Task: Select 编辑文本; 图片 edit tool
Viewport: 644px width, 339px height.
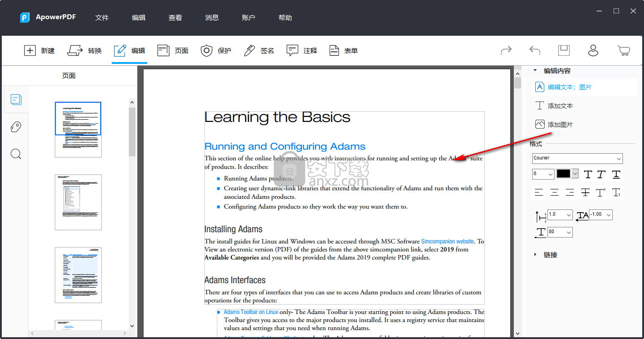Action: [x=584, y=87]
